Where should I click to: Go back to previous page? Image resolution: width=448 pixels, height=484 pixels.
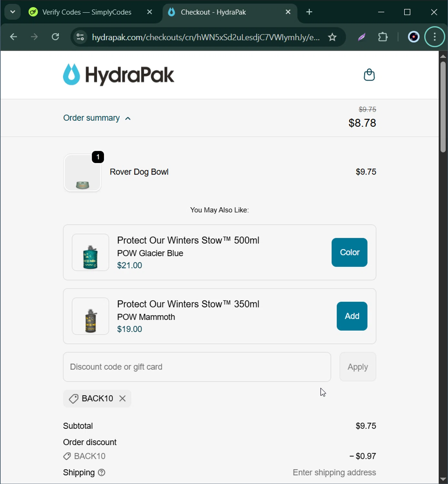[x=13, y=37]
